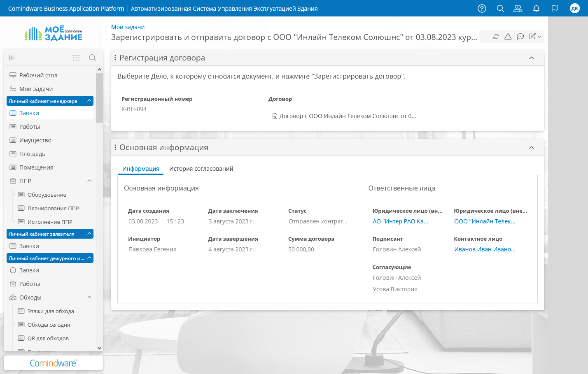Image resolution: width=588 pixels, height=374 pixels.
Task: Open dropdown arrow next to edit icon
Action: point(539,37)
